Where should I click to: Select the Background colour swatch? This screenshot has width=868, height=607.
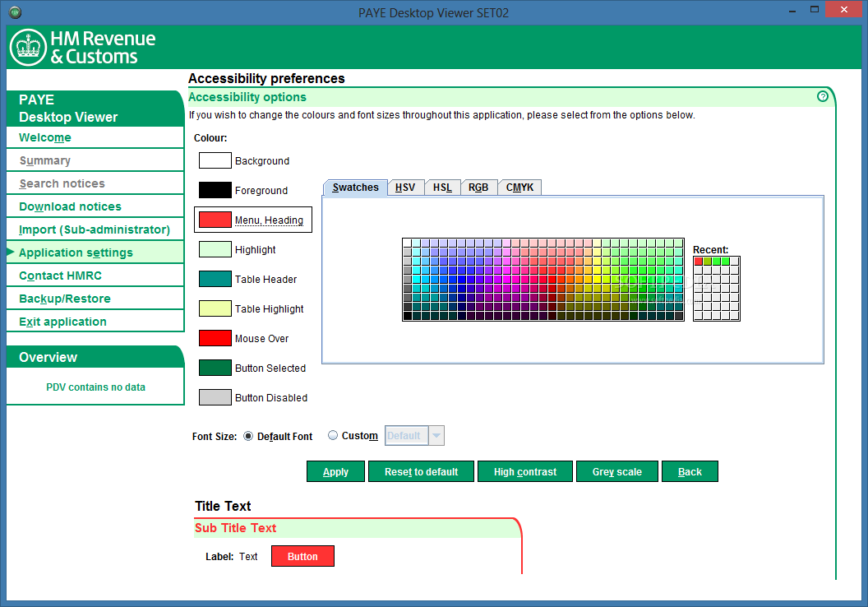tap(215, 160)
